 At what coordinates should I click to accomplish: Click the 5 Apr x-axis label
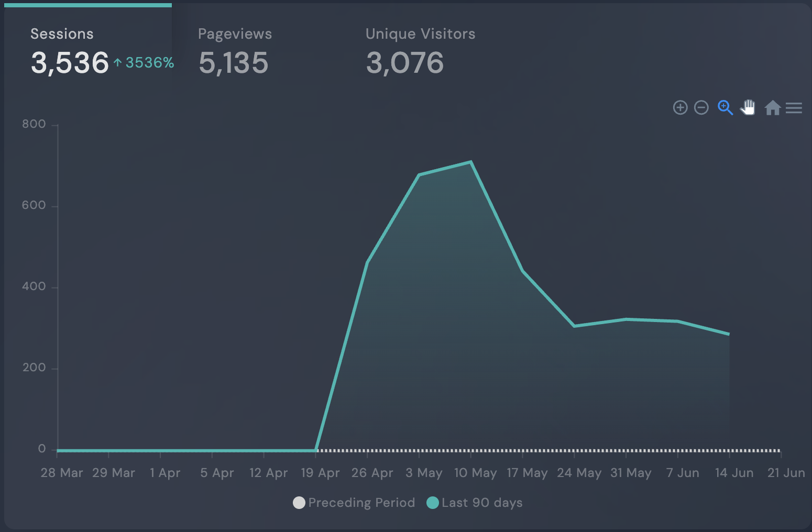[x=217, y=473]
